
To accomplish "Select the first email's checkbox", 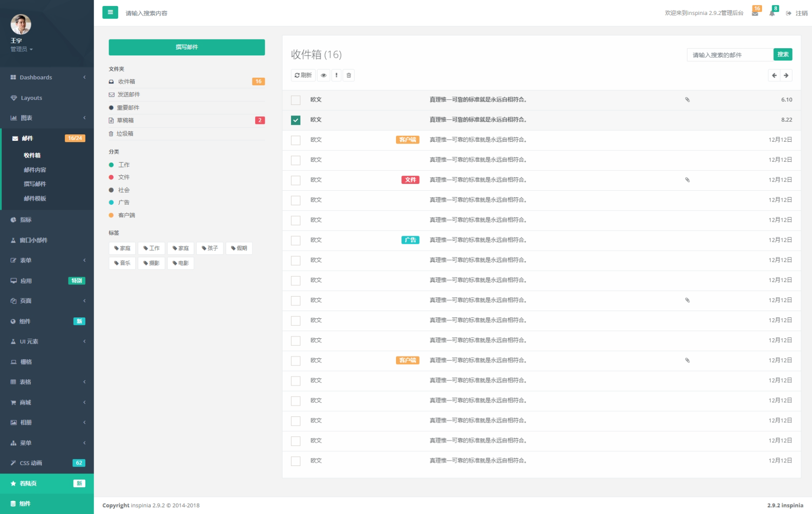I will pos(296,99).
